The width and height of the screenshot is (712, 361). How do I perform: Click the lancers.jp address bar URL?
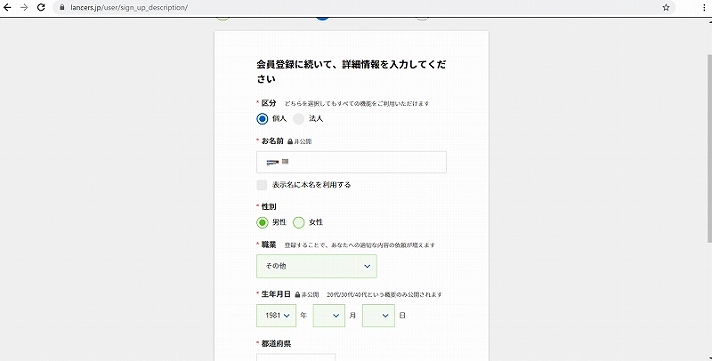129,7
